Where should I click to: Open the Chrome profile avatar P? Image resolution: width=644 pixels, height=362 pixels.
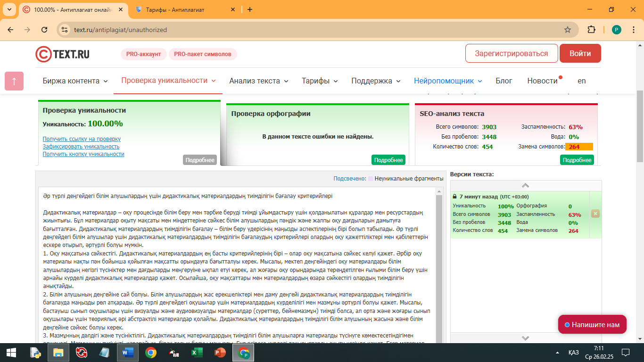pyautogui.click(x=617, y=30)
